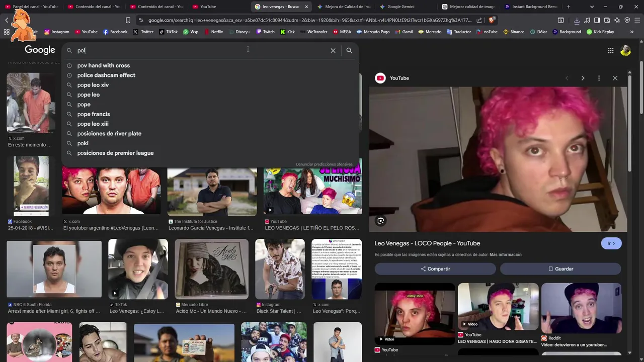Click the site info icon beside google.com
This screenshot has width=644, height=362.
tap(141, 20)
